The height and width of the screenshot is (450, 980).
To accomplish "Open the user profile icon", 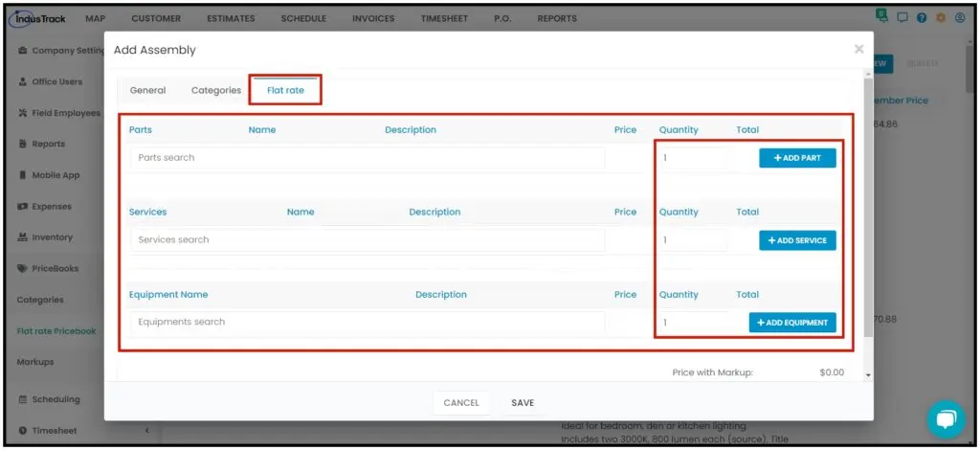I will click(960, 18).
